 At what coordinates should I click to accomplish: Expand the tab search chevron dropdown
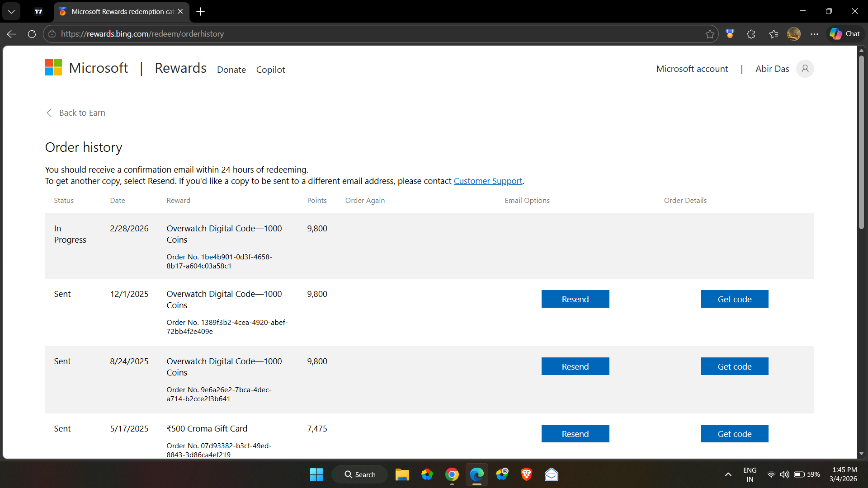pyautogui.click(x=11, y=12)
